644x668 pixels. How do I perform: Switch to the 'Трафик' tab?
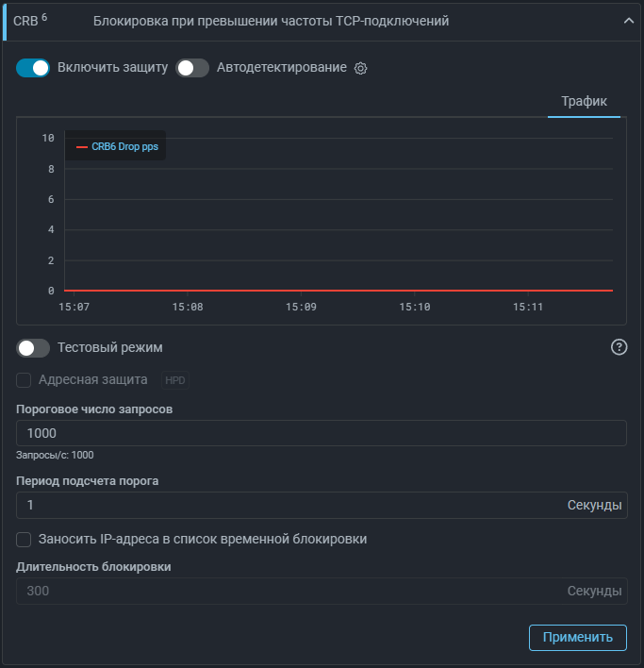[x=584, y=101]
